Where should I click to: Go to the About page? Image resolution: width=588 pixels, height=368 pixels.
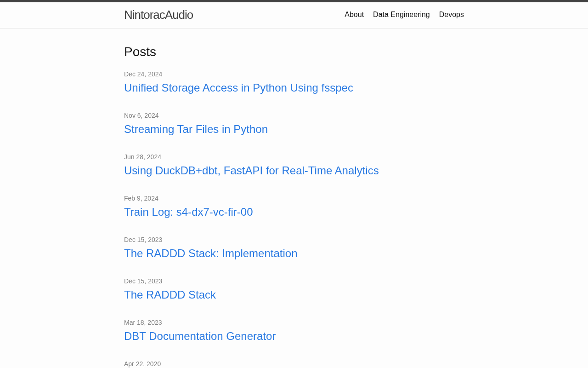(354, 15)
